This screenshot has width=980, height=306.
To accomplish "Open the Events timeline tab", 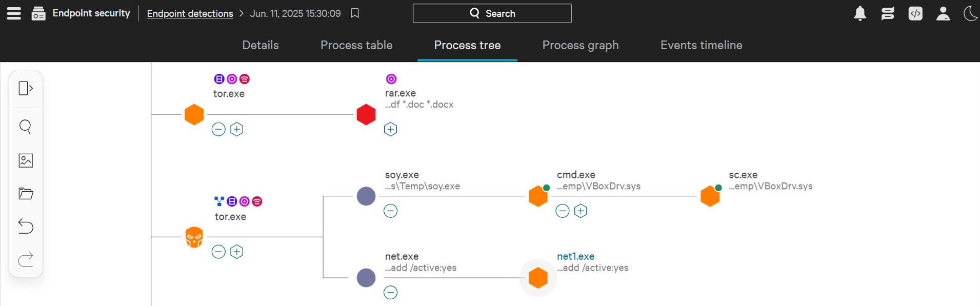I will [x=701, y=45].
